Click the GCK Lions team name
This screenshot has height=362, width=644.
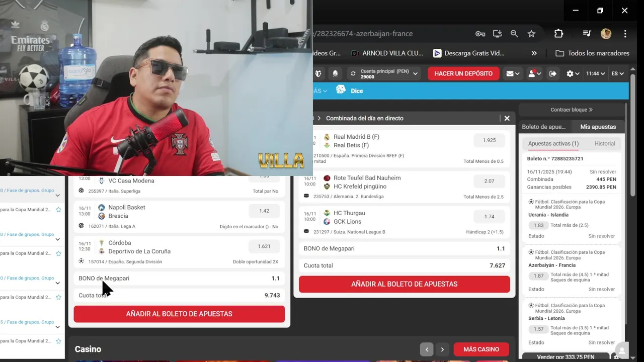[347, 222]
